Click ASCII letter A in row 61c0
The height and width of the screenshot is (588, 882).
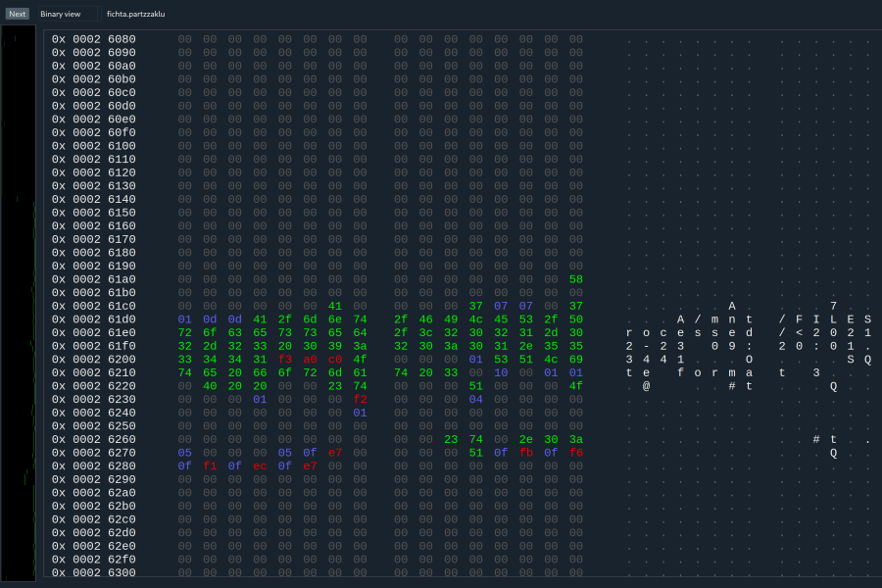731,307
